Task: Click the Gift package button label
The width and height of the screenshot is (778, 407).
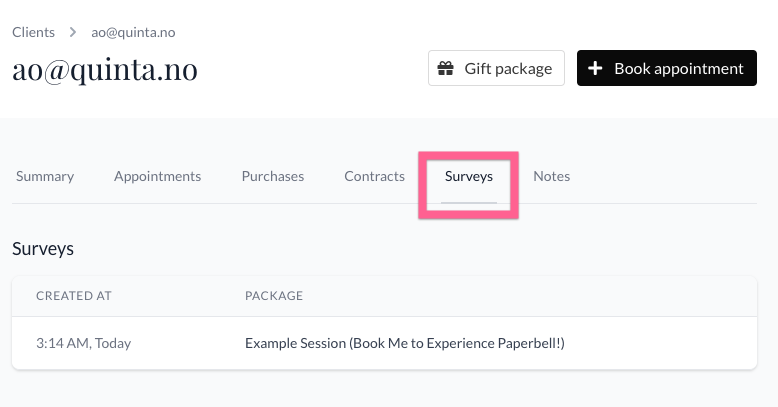Action: coord(508,68)
